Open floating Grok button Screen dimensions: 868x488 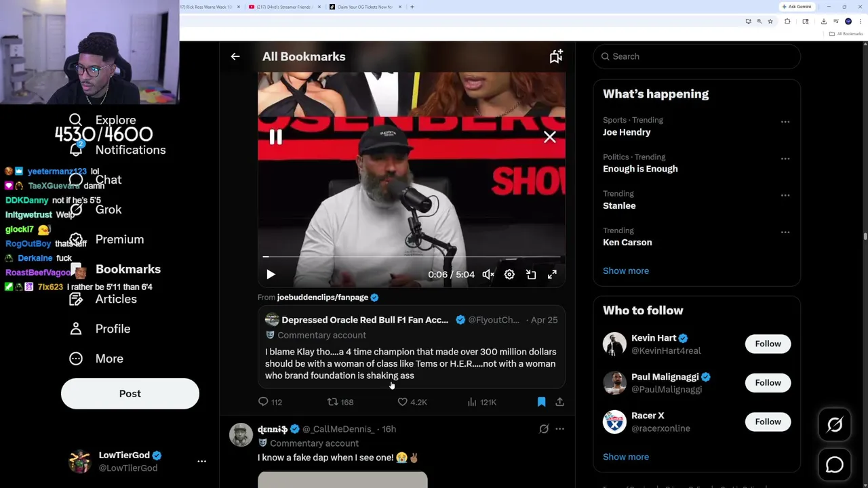(835, 425)
